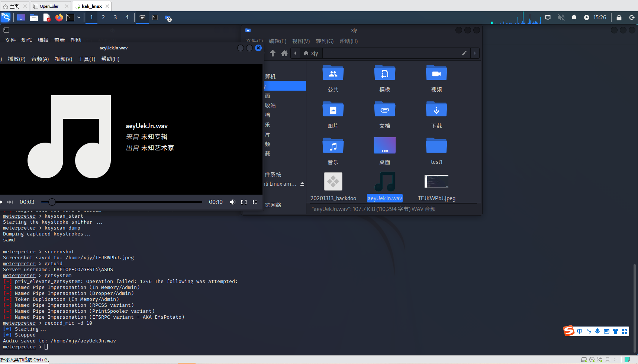Open the 视图(V) menu in file manager
Screen dimensions: 638x364
[301, 41]
